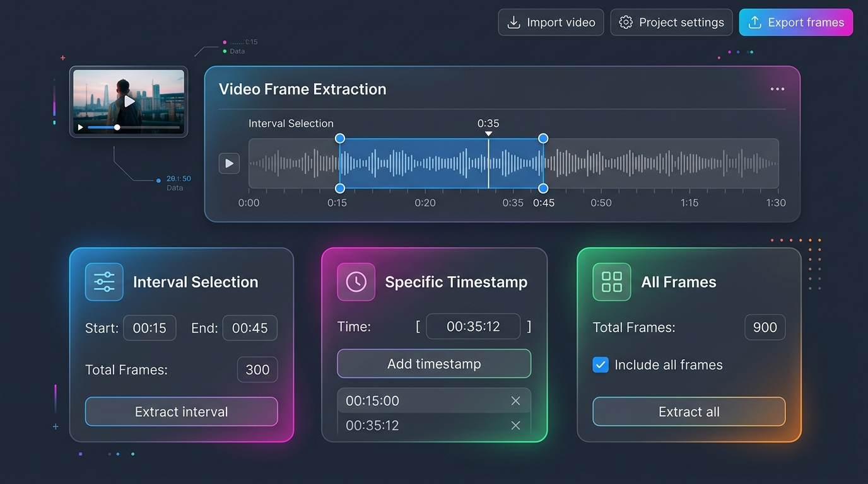This screenshot has height=484, width=868.
Task: Click the highlighted blue interval region
Action: pyautogui.click(x=442, y=163)
